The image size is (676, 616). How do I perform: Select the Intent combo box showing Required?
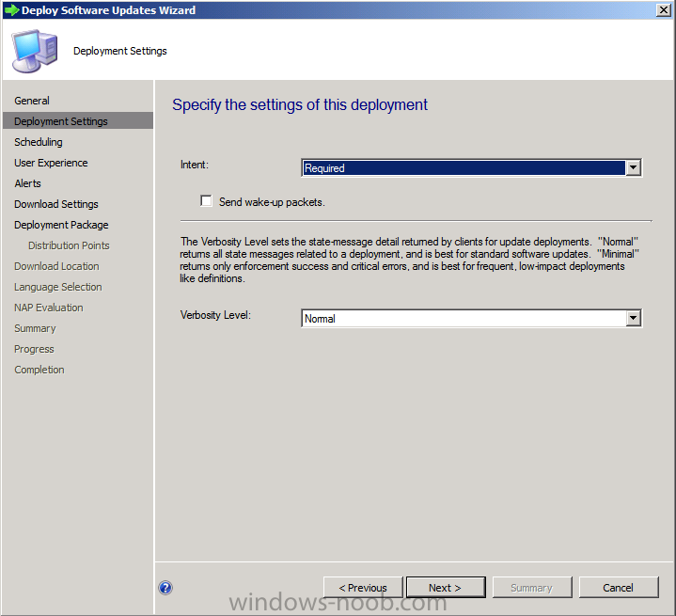point(472,167)
